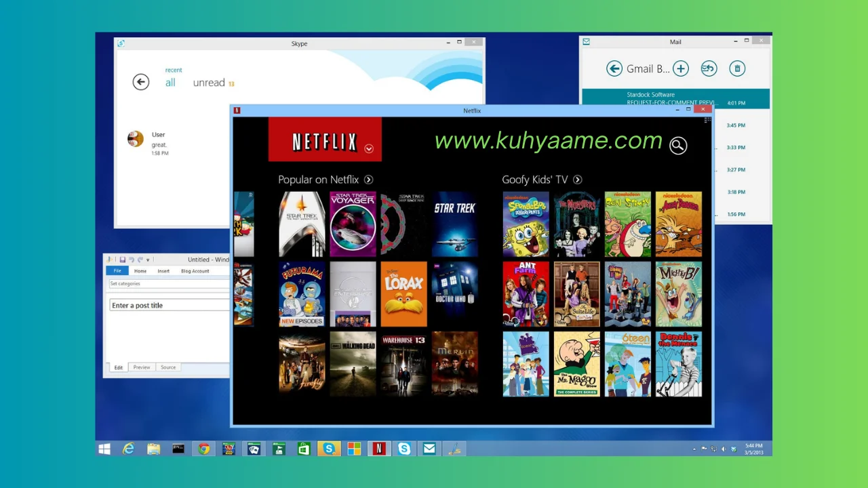The width and height of the screenshot is (868, 488).
Task: Click the Popular on Netflix heading
Action: tap(318, 180)
